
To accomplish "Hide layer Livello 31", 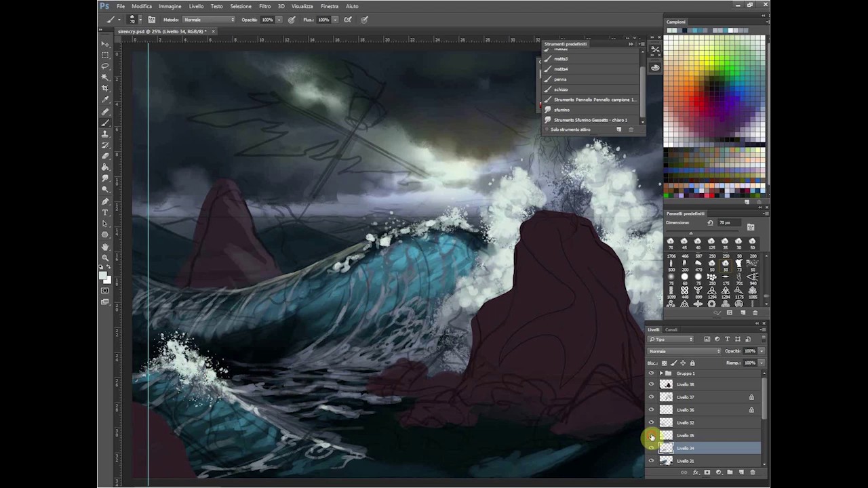I will [652, 461].
